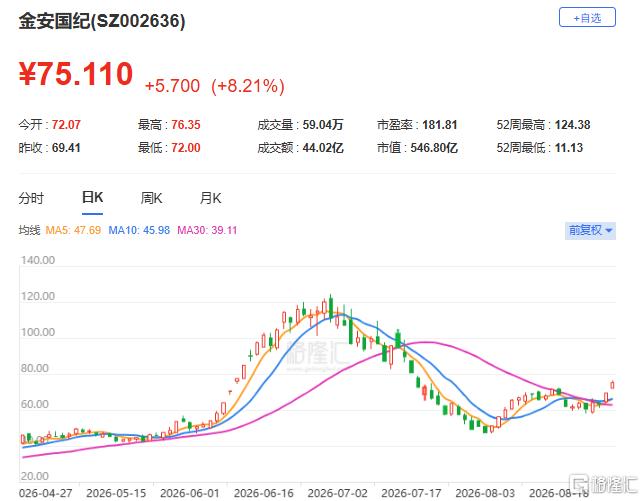This screenshot has height=501, width=644.
Task: Click the current price ¥75.110
Action: coord(76,74)
